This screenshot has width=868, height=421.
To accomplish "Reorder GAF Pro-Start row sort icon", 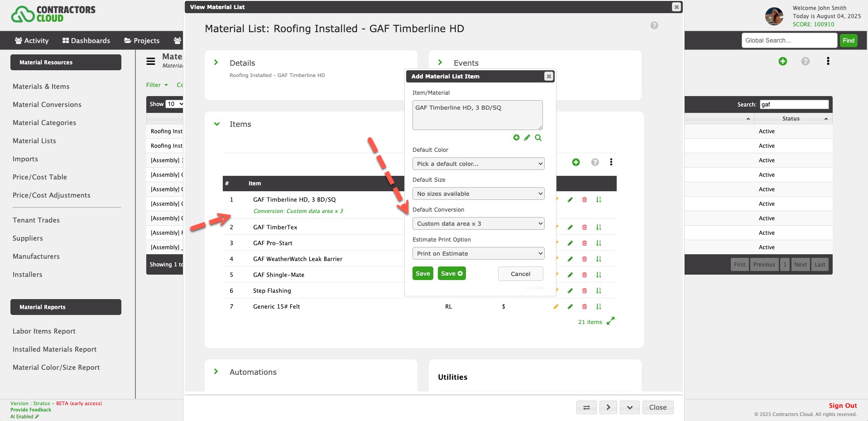I will pos(599,243).
